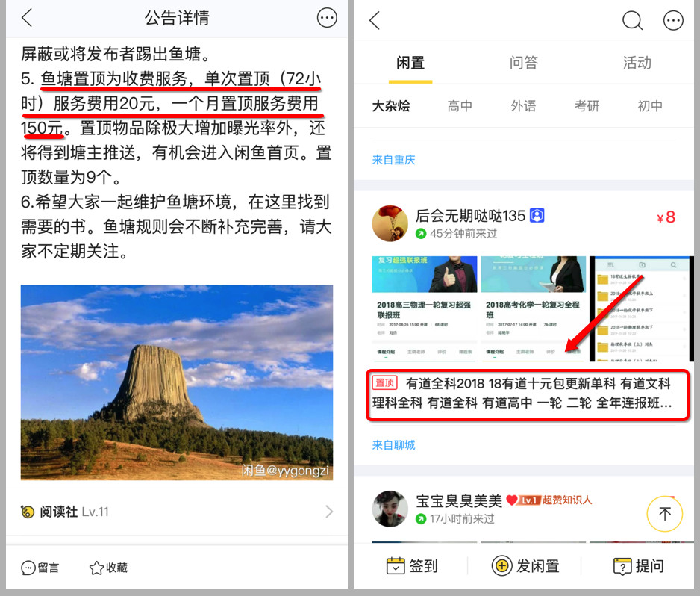Tap the scroll-to-top arrow button
Screen dimensions: 700x596
[x=665, y=514]
